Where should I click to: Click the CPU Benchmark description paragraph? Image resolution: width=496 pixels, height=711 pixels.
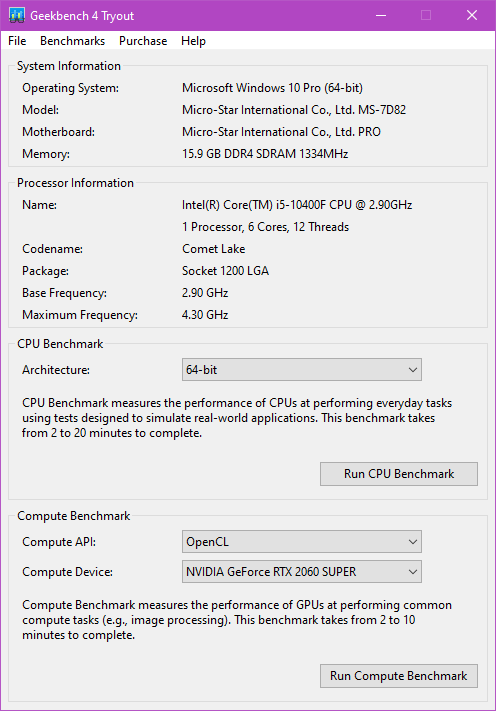(237, 418)
